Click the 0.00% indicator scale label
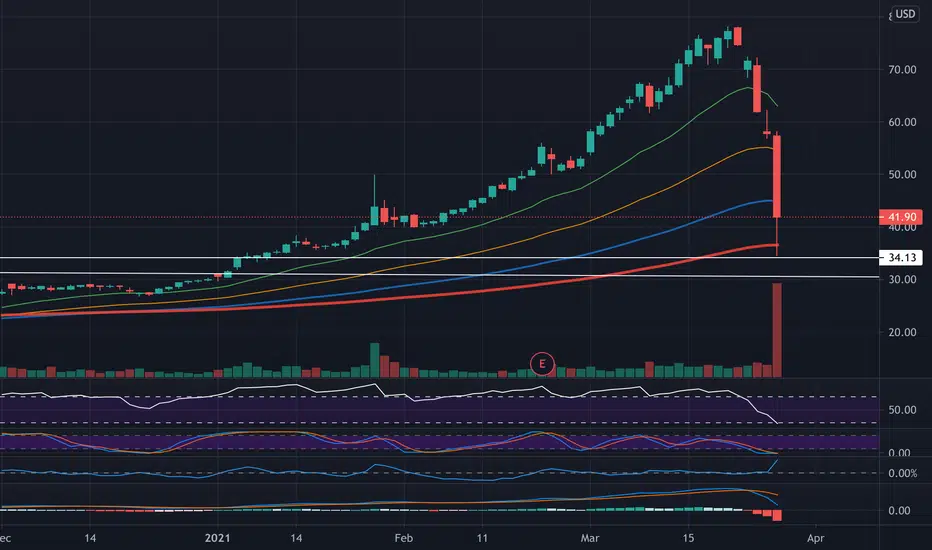This screenshot has height=550, width=932. [902, 473]
